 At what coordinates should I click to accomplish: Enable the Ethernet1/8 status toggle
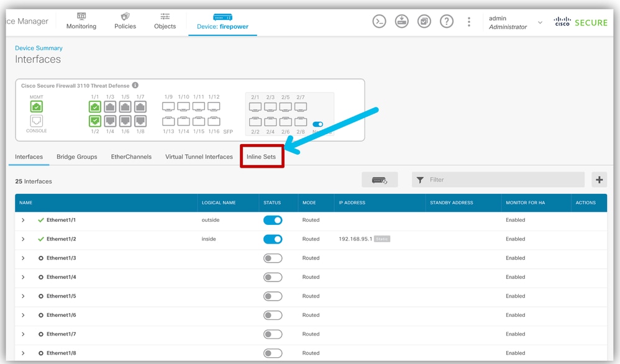[273, 353]
